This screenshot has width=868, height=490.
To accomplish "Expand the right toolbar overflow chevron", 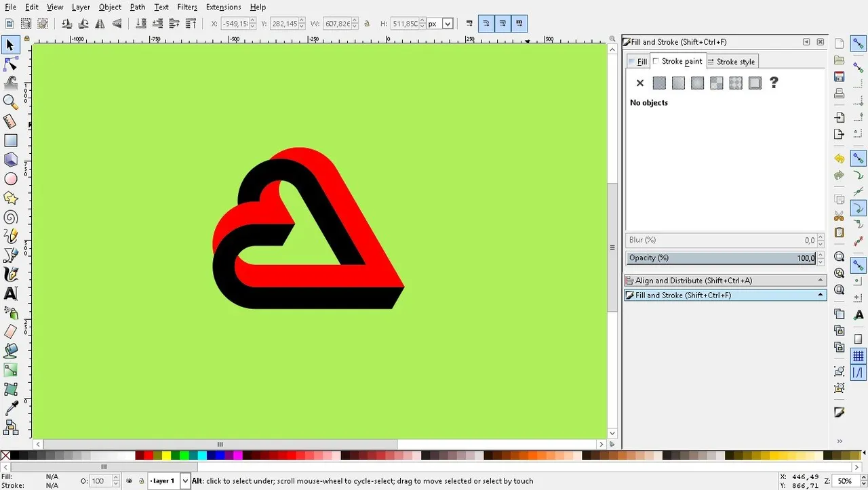I will click(x=840, y=441).
